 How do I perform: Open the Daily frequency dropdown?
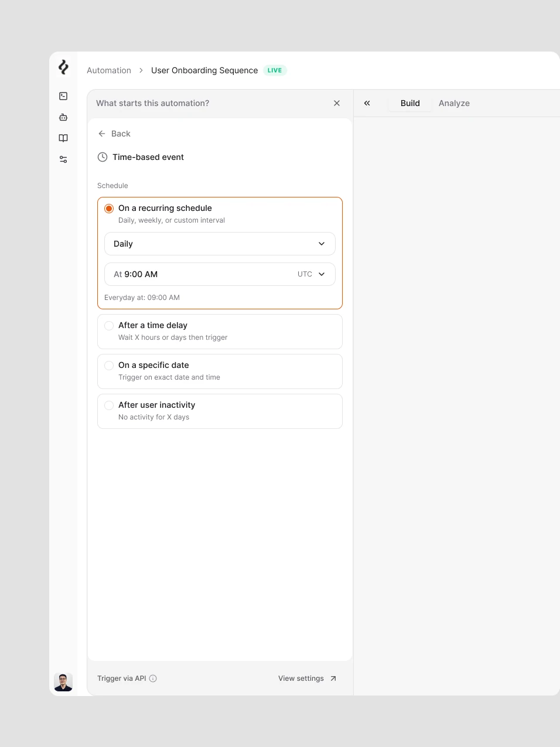click(x=220, y=244)
